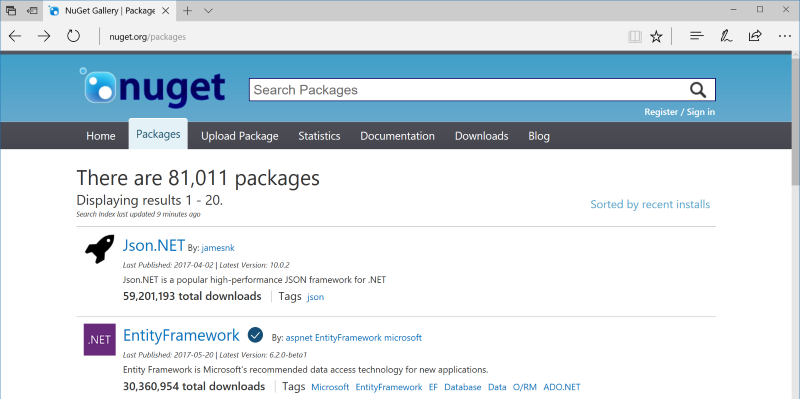Open the EntityFramework package link
The width and height of the screenshot is (800, 399).
pyautogui.click(x=181, y=335)
